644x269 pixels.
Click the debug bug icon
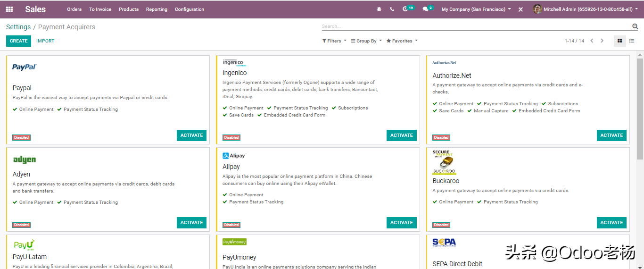click(379, 9)
